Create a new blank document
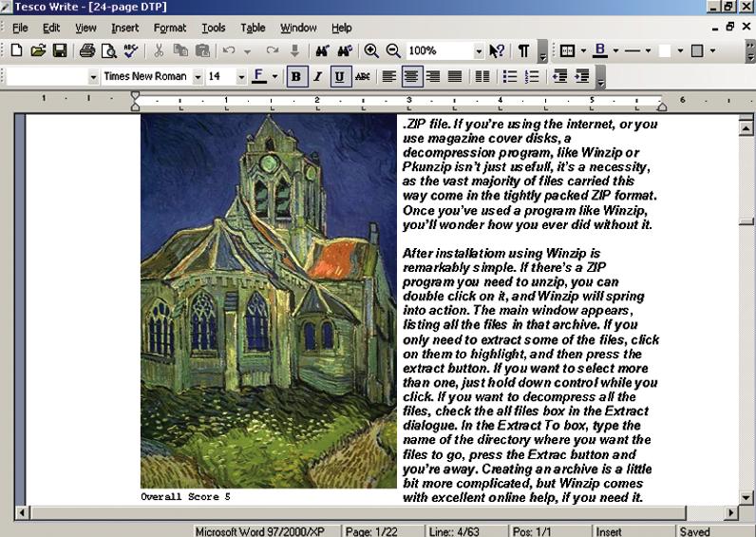The width and height of the screenshot is (756, 537). pyautogui.click(x=16, y=50)
